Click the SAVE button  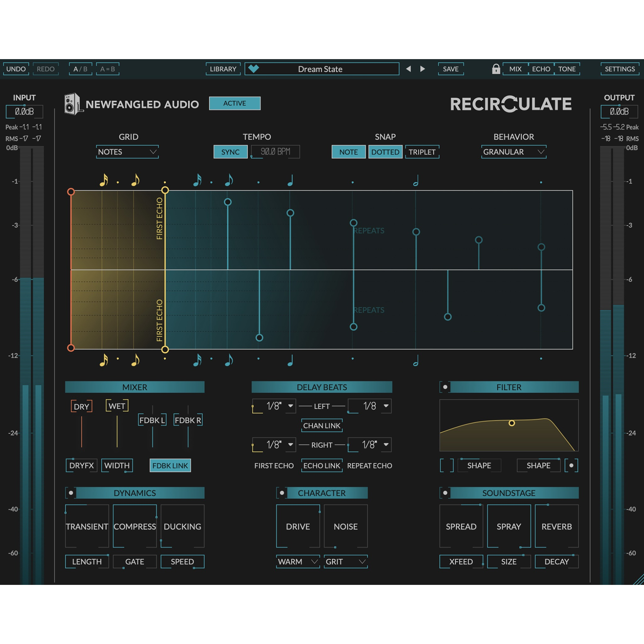coord(451,69)
